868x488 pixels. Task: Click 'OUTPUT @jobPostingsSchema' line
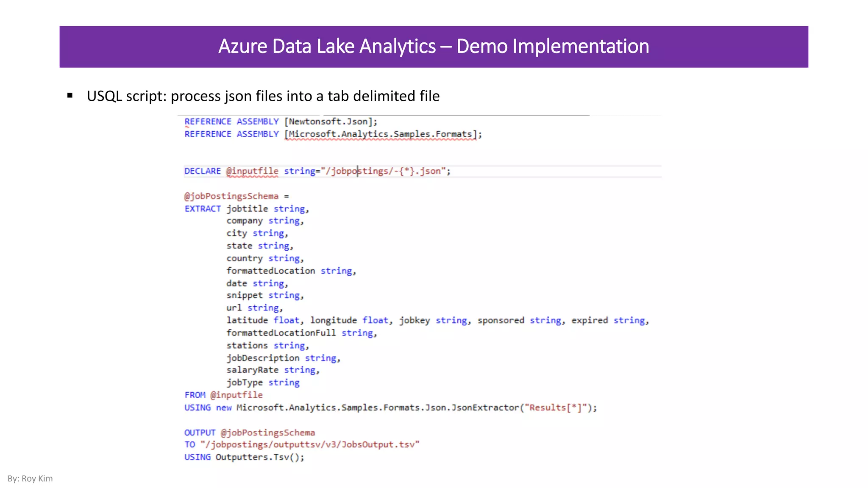[250, 433]
